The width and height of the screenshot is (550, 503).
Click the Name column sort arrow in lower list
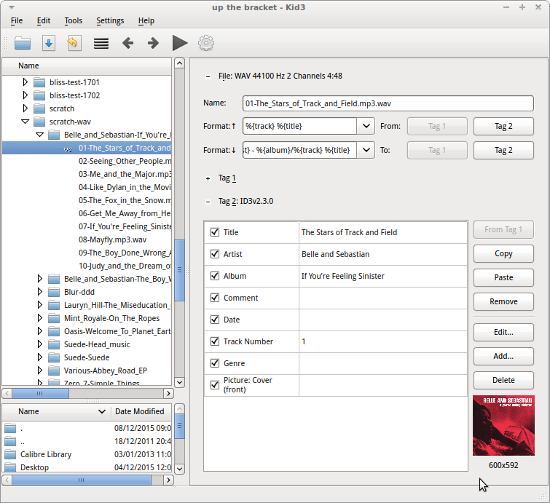click(x=102, y=411)
